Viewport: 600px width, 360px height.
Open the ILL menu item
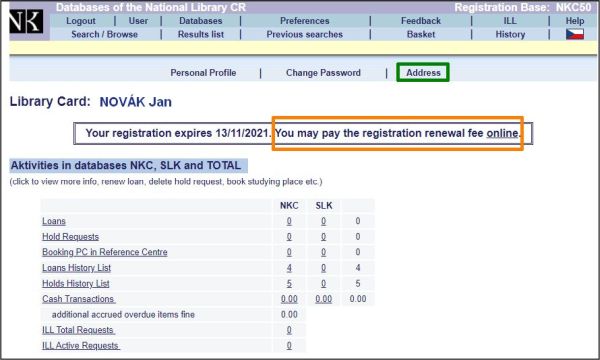(x=510, y=21)
